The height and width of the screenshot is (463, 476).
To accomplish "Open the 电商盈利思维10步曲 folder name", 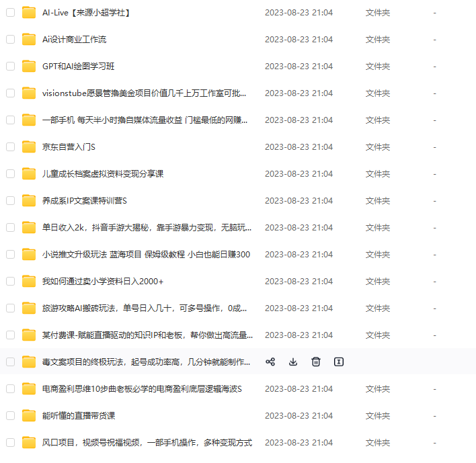I will (x=142, y=388).
